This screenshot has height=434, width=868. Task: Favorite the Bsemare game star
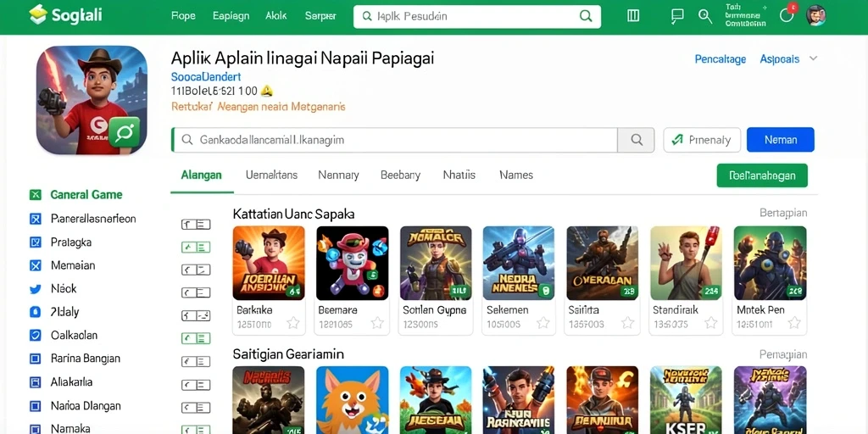(x=377, y=323)
